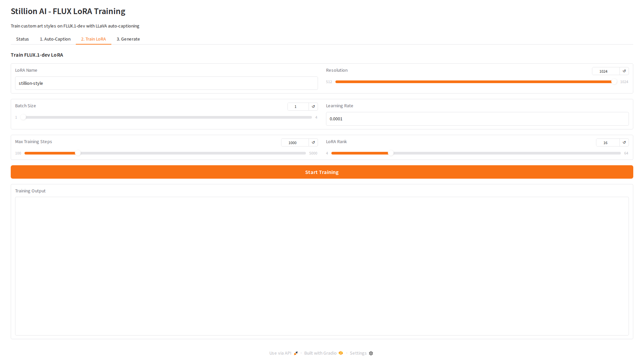
Task: Focus the LoRA Name text field
Action: coord(166,83)
